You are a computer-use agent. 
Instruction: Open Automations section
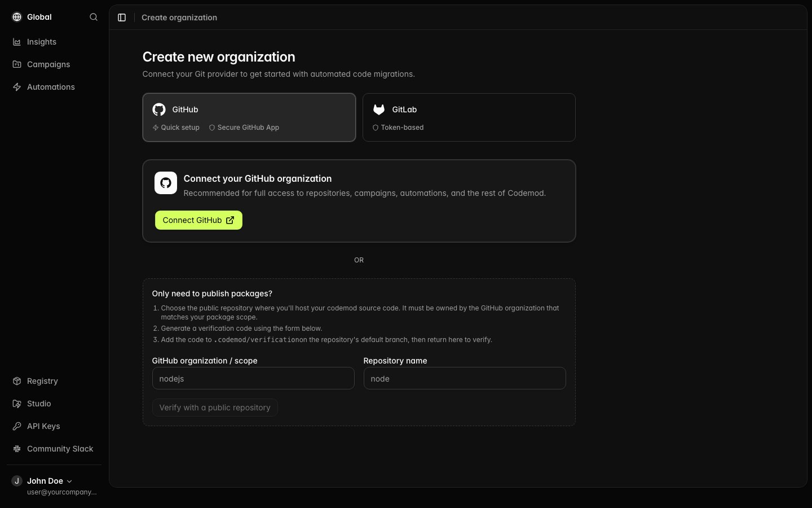click(54, 87)
